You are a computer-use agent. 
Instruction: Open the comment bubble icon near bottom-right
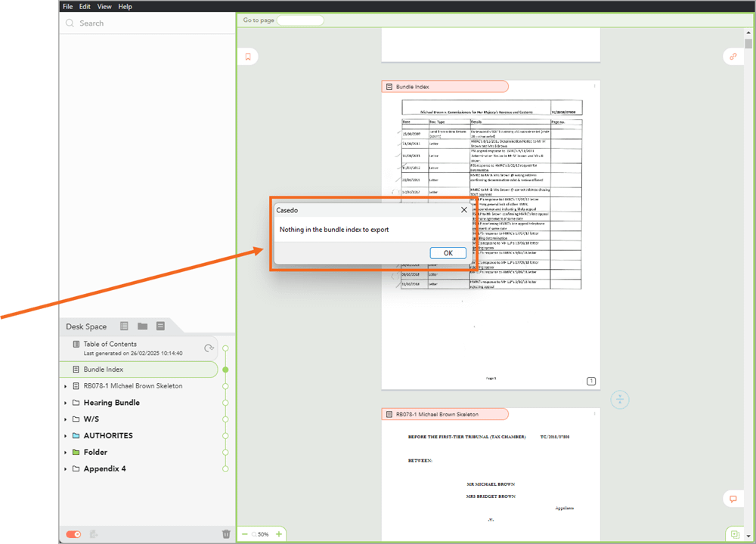[732, 499]
